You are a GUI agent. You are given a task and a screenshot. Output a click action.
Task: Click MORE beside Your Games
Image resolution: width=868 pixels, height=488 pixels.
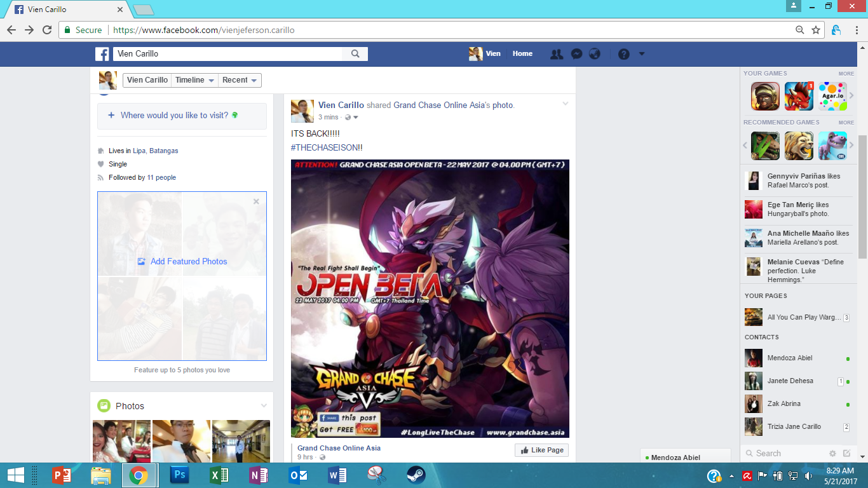(846, 74)
